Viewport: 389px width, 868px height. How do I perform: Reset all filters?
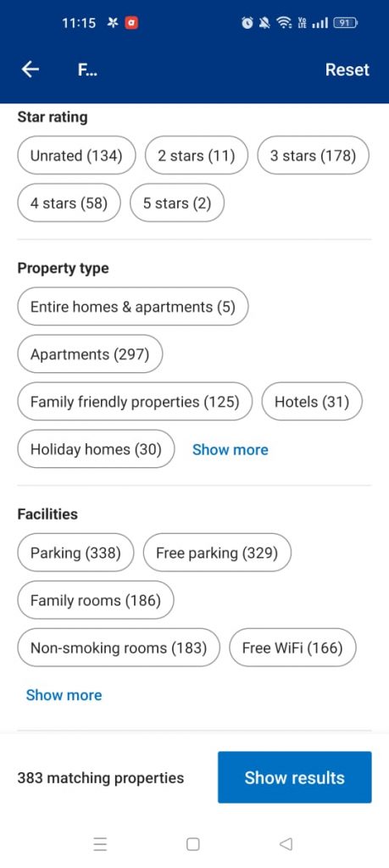pos(347,70)
